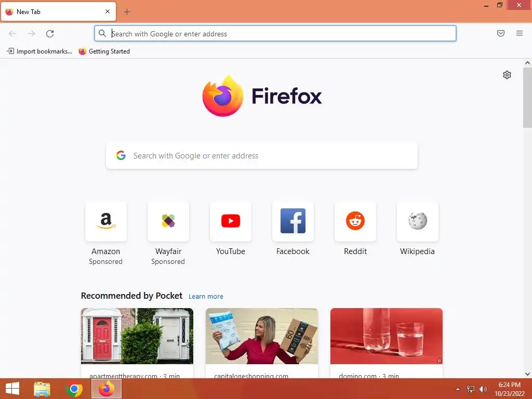Click the Recommended by Pocket heading

(x=131, y=296)
